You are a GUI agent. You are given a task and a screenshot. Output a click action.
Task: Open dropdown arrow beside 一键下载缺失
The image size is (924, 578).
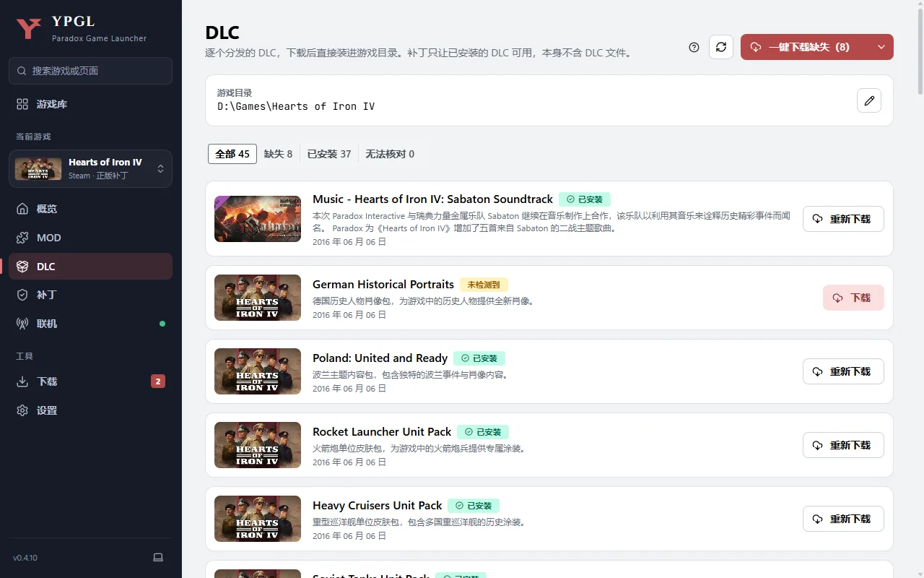tap(881, 47)
